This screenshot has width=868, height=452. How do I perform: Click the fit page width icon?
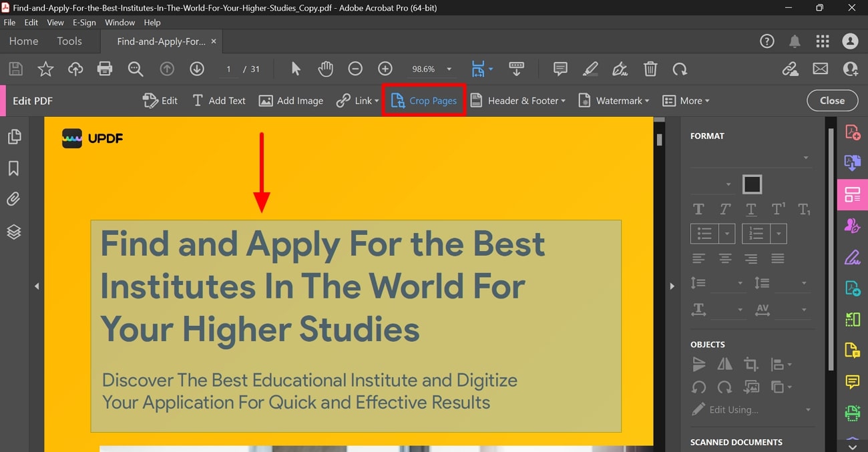coord(478,69)
